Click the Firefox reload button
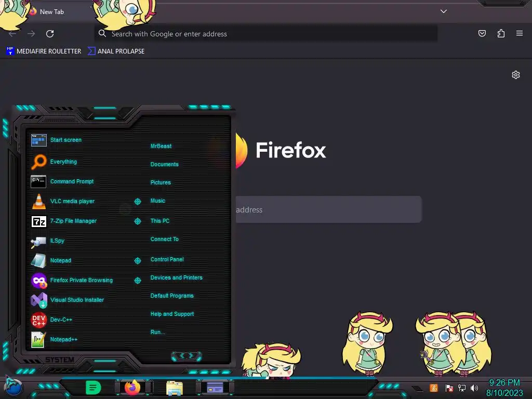Image resolution: width=532 pixels, height=399 pixels. (50, 34)
